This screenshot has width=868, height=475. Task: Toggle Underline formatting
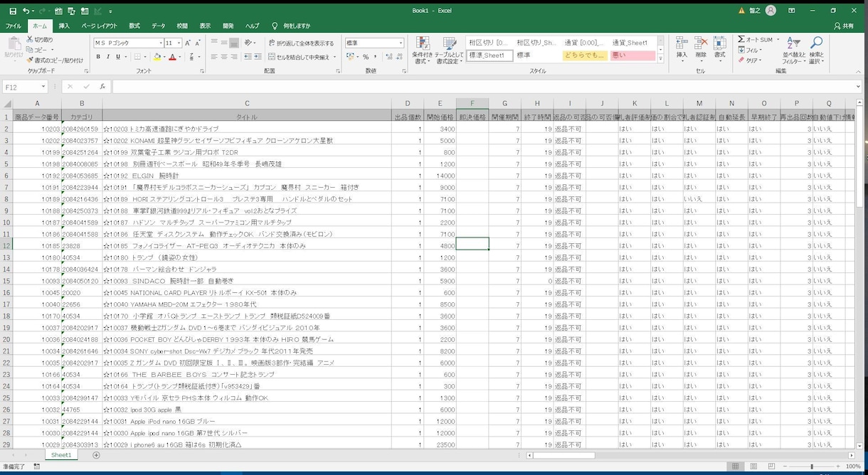click(118, 57)
